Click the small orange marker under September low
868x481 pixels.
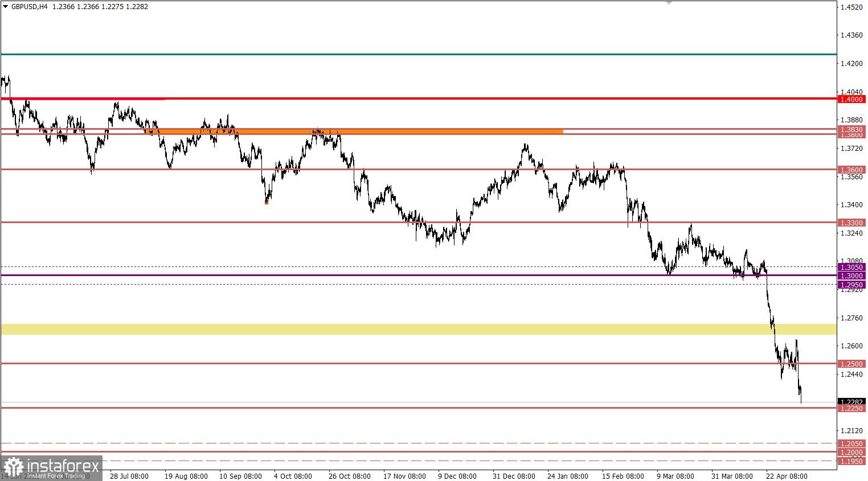266,202
